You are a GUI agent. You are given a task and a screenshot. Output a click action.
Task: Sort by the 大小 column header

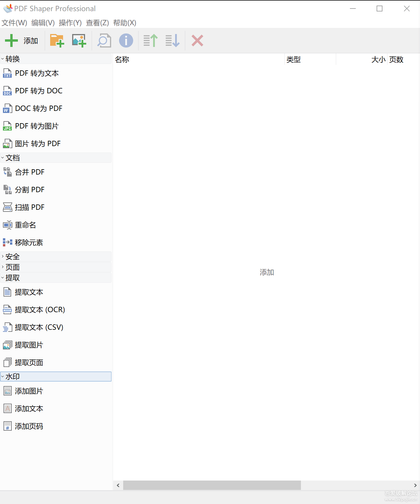coord(362,59)
